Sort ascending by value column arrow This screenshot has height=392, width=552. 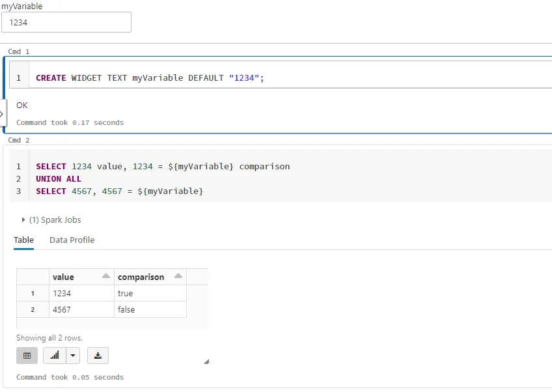pos(106,276)
